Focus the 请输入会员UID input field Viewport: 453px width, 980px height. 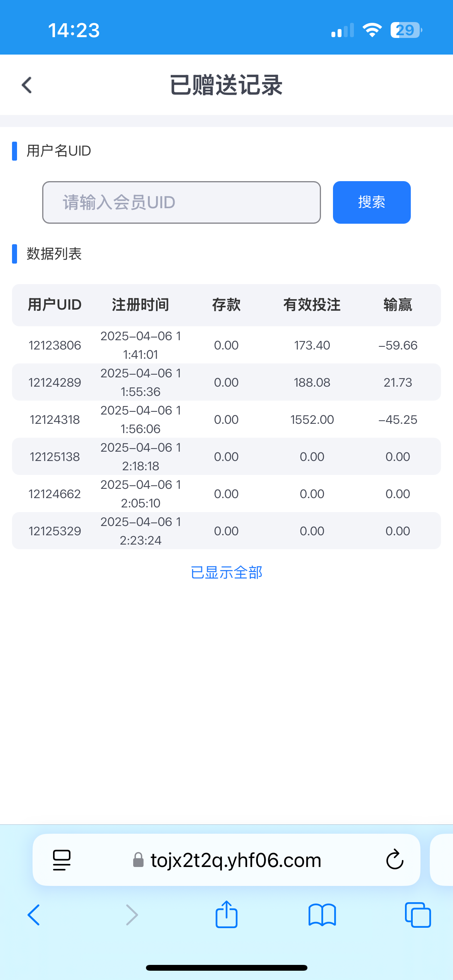click(x=181, y=202)
